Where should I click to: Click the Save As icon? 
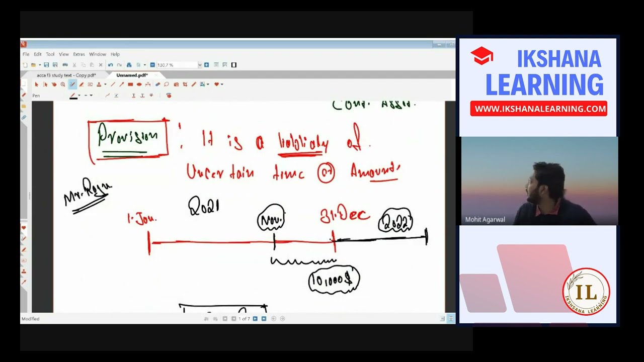click(55, 65)
